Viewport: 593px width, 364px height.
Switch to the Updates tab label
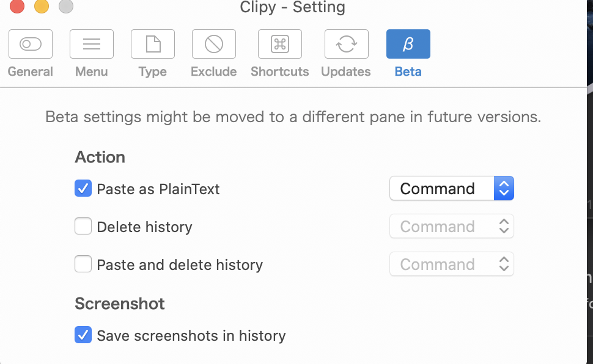pyautogui.click(x=346, y=71)
